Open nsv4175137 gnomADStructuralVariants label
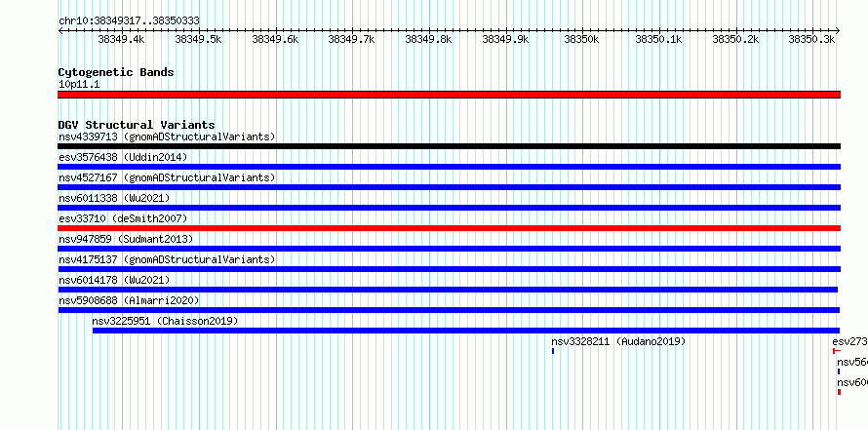The width and height of the screenshot is (868, 430). pyautogui.click(x=167, y=259)
